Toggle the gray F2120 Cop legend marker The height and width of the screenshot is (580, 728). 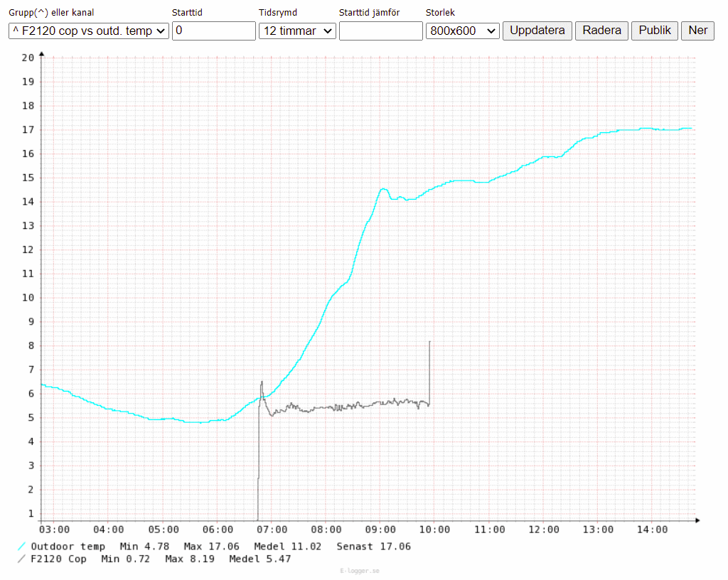click(x=21, y=559)
